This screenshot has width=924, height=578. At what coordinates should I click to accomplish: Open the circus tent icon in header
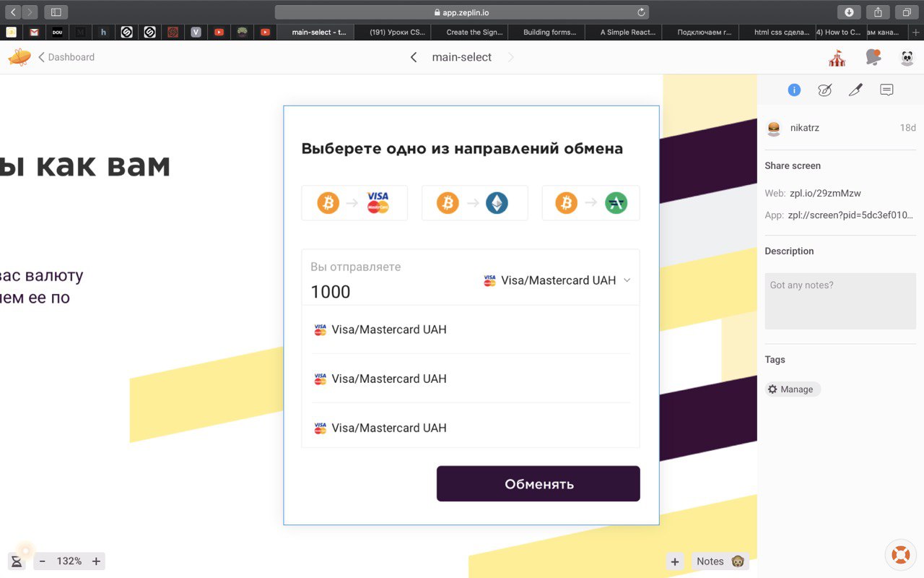pyautogui.click(x=837, y=58)
